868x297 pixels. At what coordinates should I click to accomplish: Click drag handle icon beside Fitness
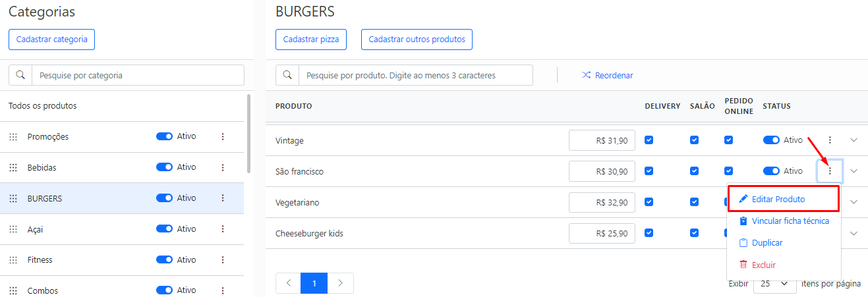13,259
